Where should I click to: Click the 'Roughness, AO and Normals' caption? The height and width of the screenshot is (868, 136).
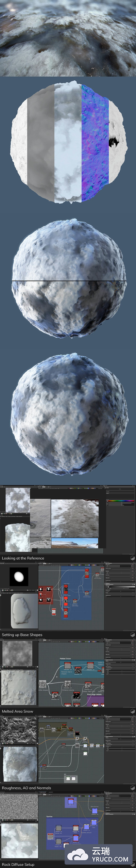(27, 788)
